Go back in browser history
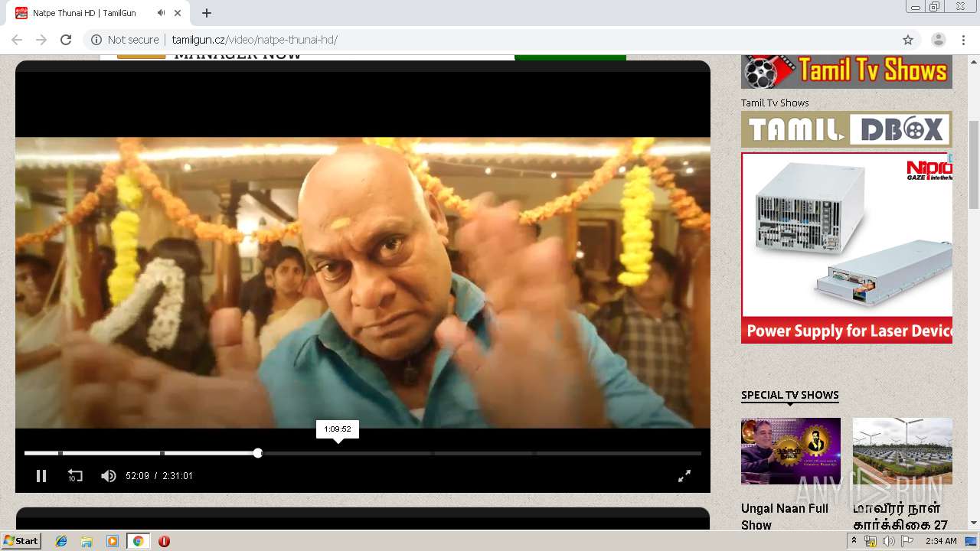The image size is (980, 551). point(17,40)
